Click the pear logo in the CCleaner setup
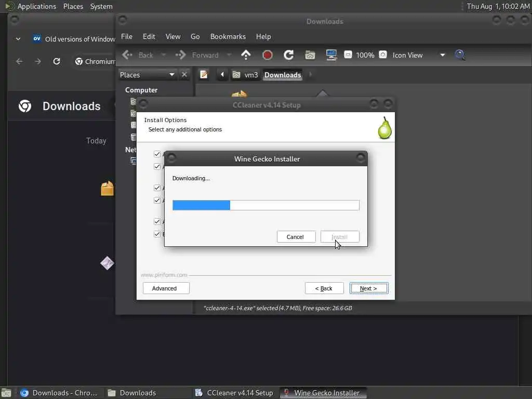Image resolution: width=532 pixels, height=399 pixels. [385, 128]
